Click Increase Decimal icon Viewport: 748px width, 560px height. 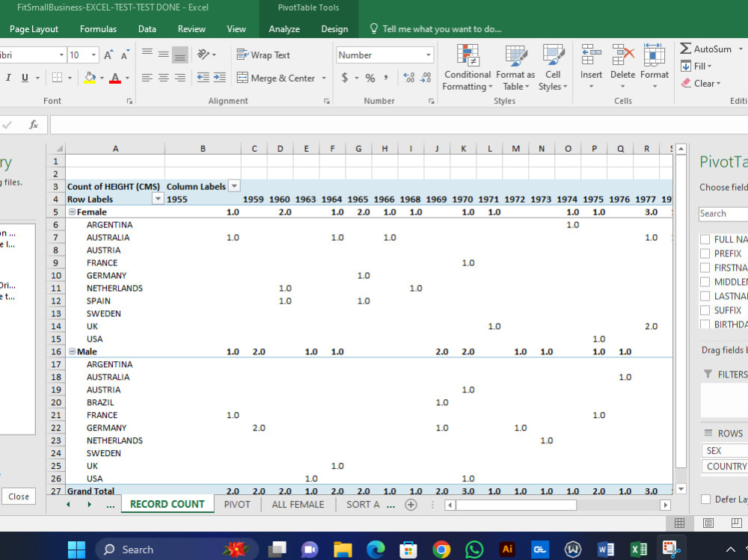pyautogui.click(x=409, y=78)
